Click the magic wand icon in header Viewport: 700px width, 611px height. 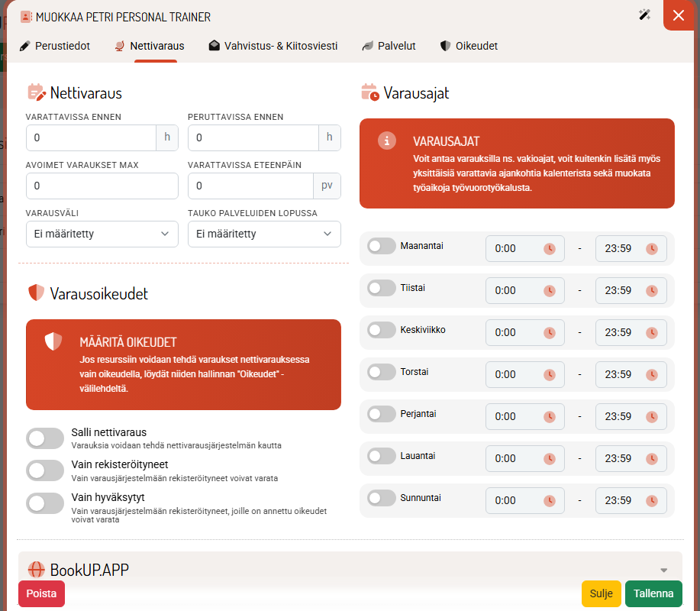tap(644, 15)
